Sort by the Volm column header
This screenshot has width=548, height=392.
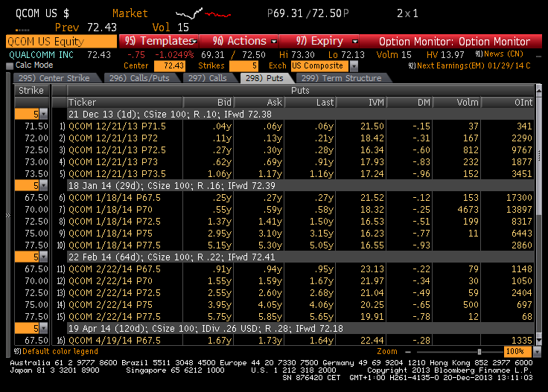click(456, 102)
